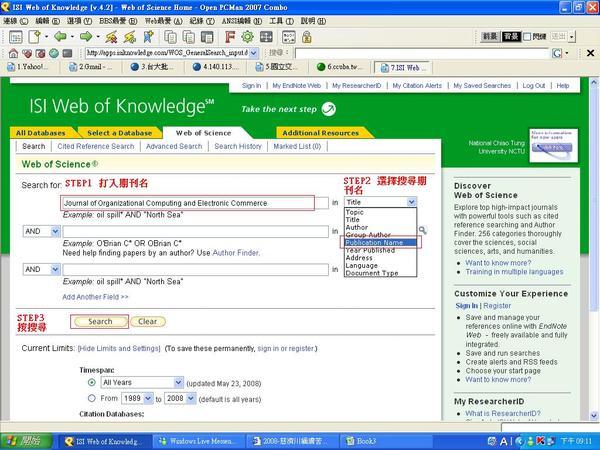600x450 pixels.
Task: Click the Hide Limits and Settings link
Action: [119, 349]
